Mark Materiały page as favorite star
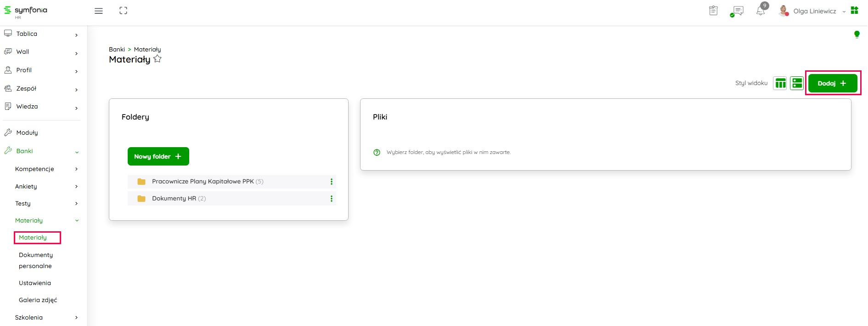Screen dimensions: 868x326 [x=158, y=59]
